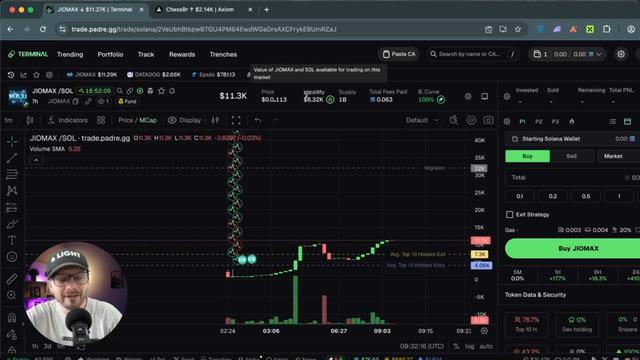
Task: Toggle log scale on chart
Action: pyautogui.click(x=470, y=346)
